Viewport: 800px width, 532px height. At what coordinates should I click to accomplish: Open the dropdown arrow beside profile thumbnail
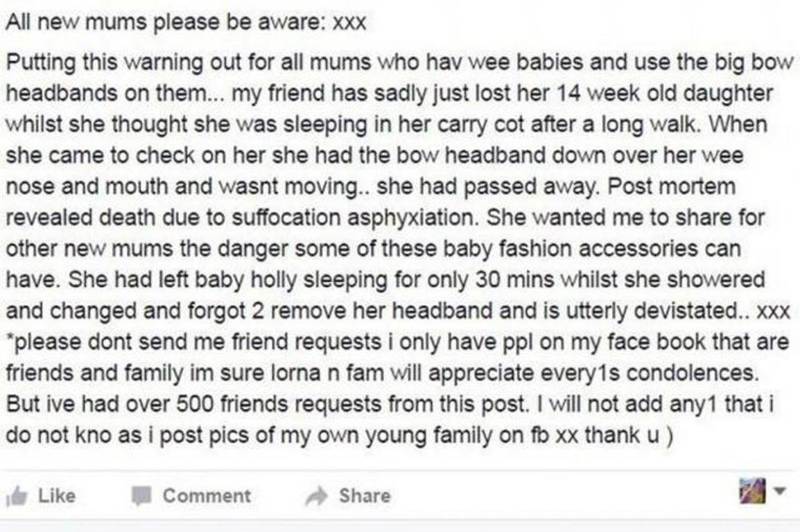(779, 491)
